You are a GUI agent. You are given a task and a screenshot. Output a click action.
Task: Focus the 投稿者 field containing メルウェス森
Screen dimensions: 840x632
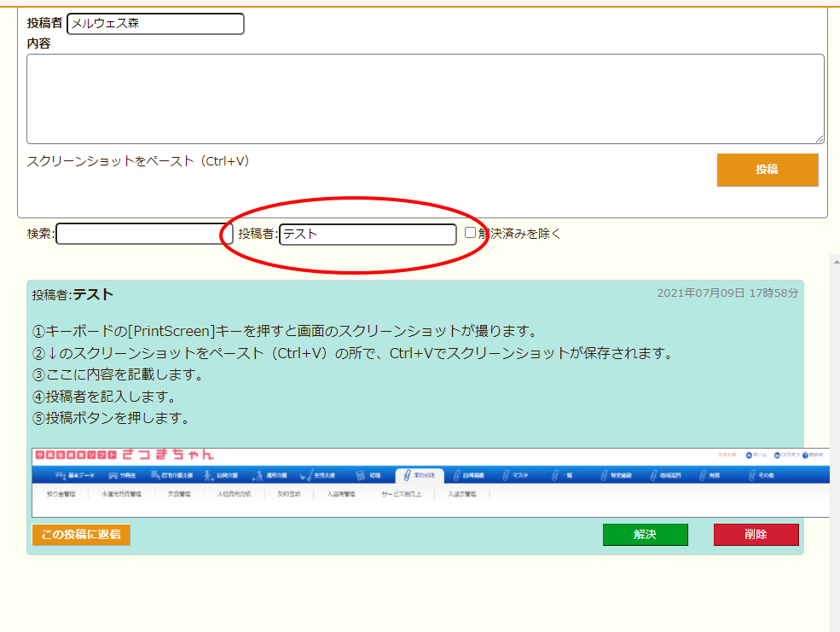155,24
